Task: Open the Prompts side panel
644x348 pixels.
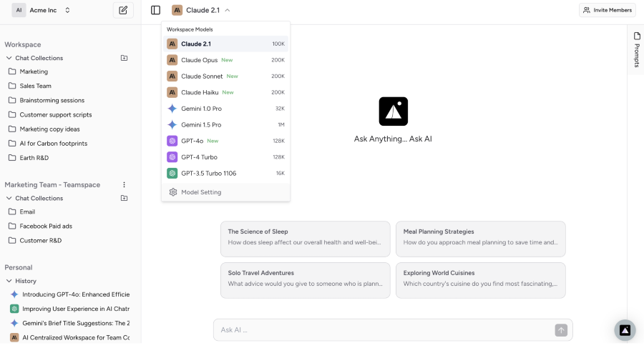Action: [637, 49]
